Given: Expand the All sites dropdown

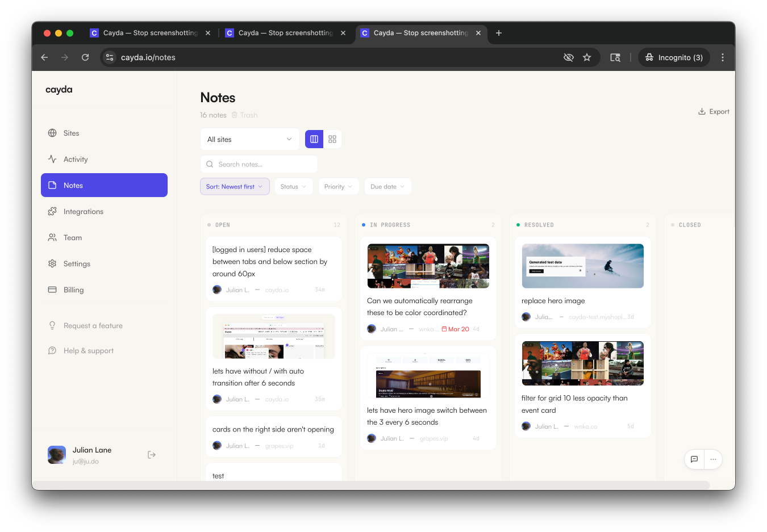Looking at the screenshot, I should pos(249,140).
